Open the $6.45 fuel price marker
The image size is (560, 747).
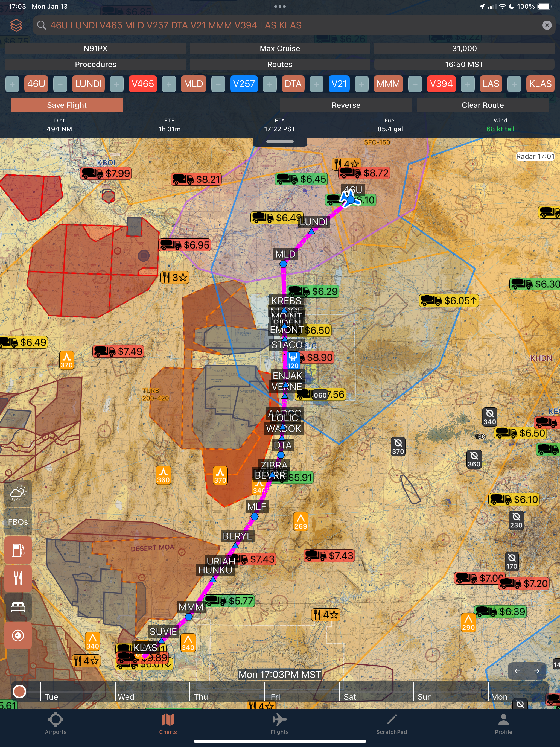tap(301, 179)
